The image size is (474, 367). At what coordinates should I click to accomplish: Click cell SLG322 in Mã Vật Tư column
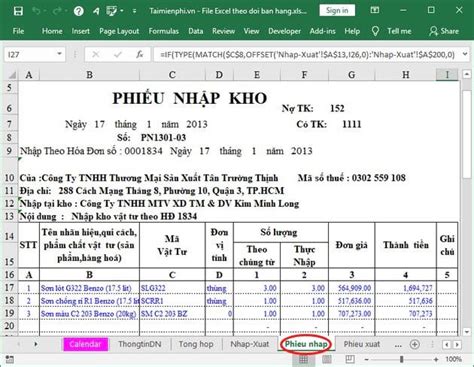(x=172, y=288)
